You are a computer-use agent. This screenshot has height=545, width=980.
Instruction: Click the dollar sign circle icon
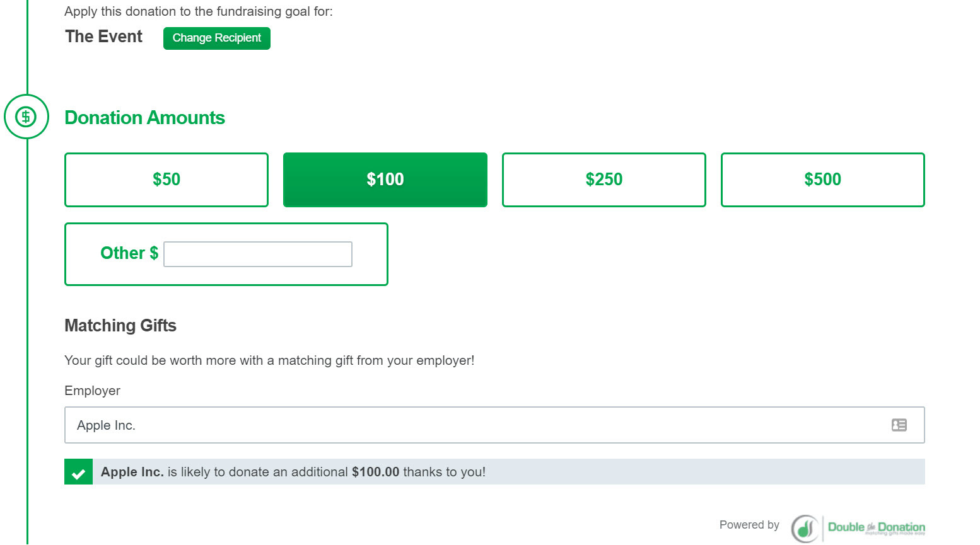pos(26,117)
